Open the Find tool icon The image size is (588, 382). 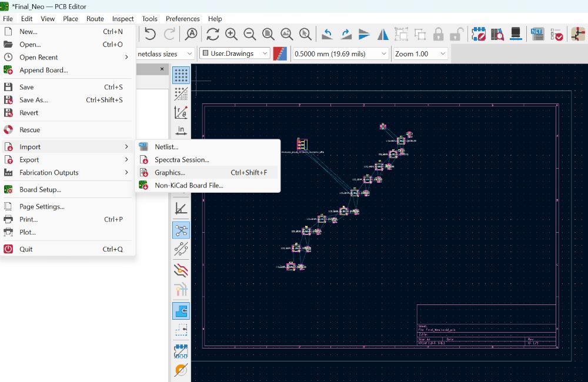pos(192,35)
